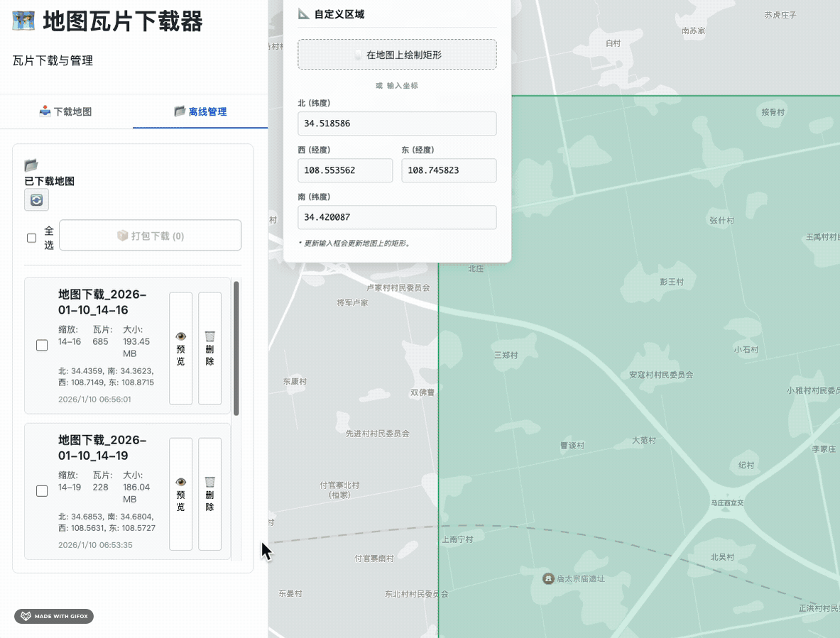Click the downloaded maps list scrollbar

point(236,348)
